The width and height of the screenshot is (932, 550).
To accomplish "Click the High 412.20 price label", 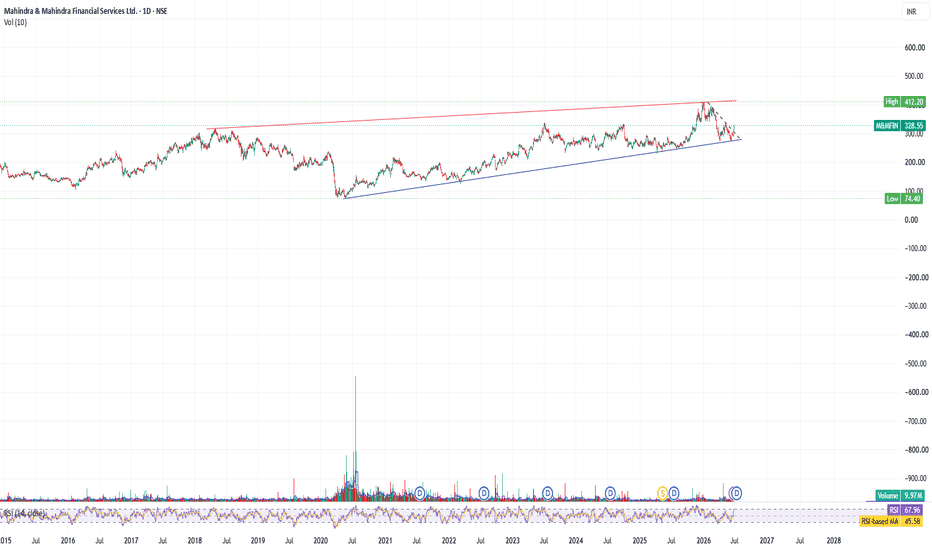I will tap(904, 102).
